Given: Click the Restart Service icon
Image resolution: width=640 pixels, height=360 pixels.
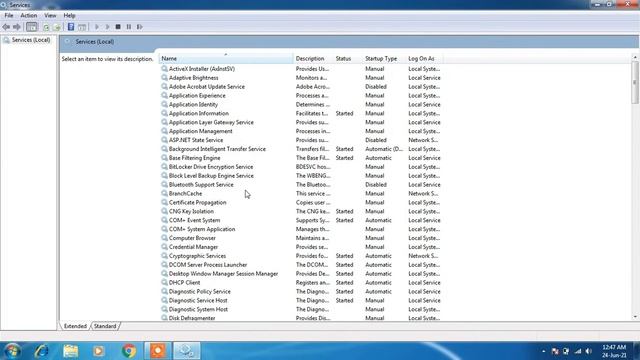Looking at the screenshot, I should pos(140,27).
